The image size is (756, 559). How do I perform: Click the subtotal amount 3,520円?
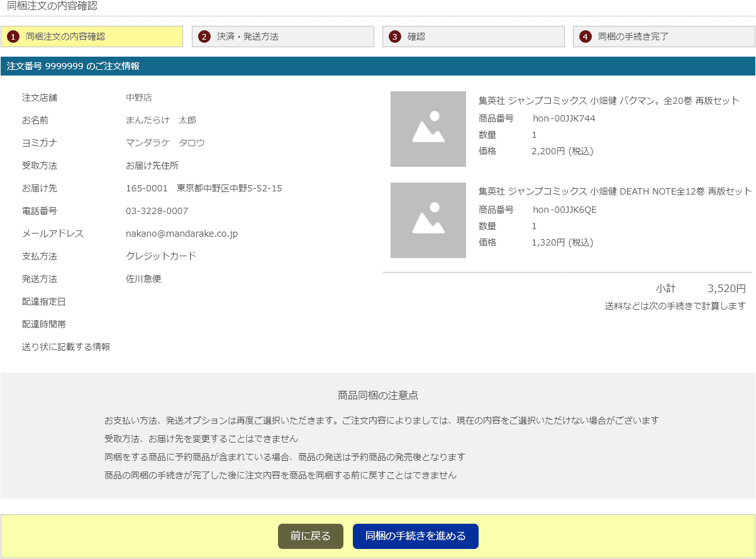(726, 289)
